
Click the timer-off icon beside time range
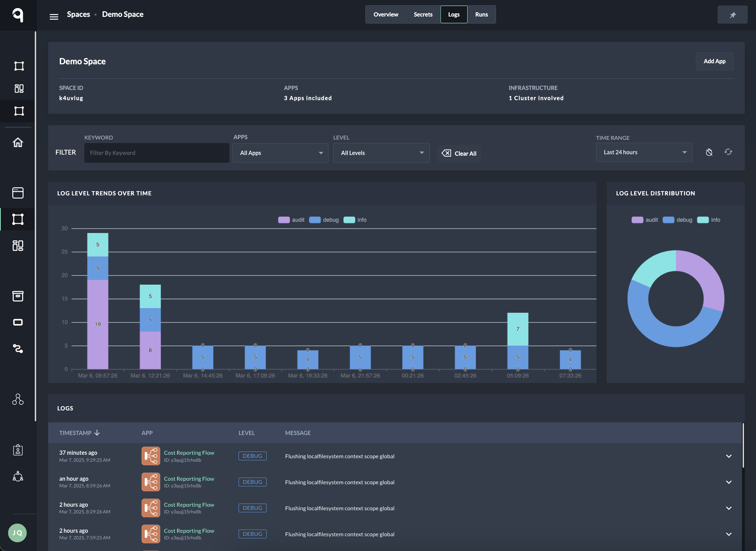click(709, 152)
